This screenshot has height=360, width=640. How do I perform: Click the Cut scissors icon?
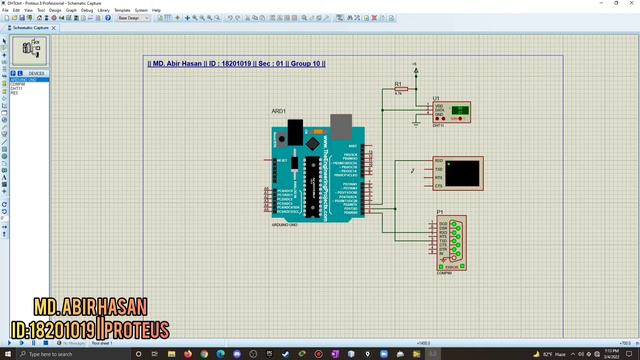247,18
